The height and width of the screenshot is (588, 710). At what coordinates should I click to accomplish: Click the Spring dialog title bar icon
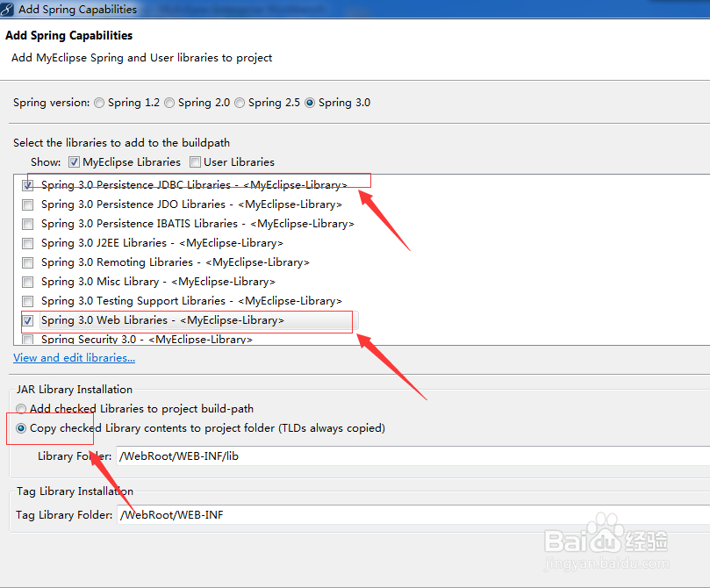(7, 9)
